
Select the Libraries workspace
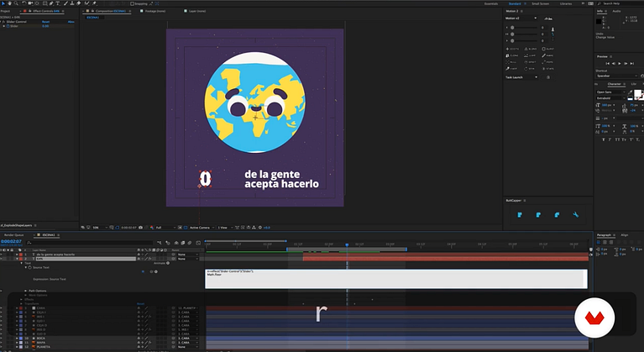(x=566, y=3)
